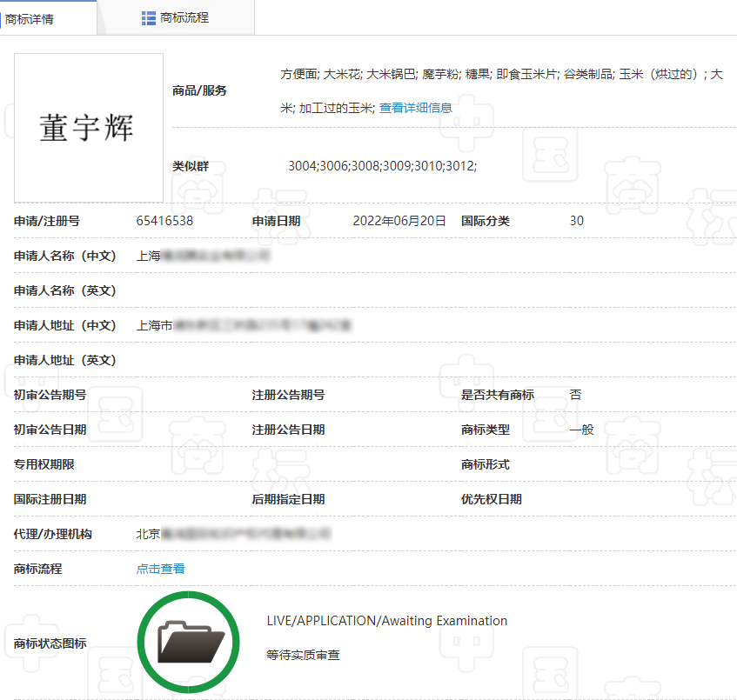Image resolution: width=737 pixels, height=700 pixels.
Task: Click the 商标类型 label
Action: pos(485,430)
